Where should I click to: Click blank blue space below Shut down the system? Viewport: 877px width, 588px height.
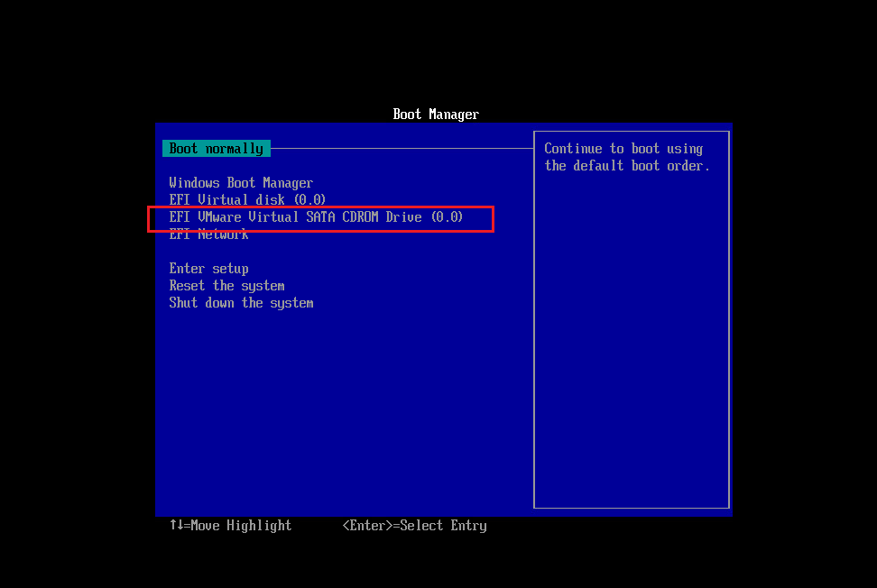[343, 406]
